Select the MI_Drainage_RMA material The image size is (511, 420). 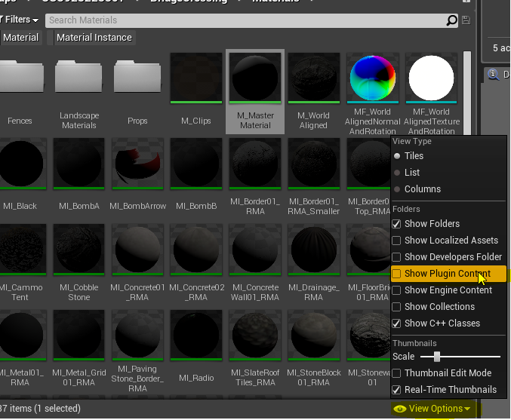click(313, 250)
